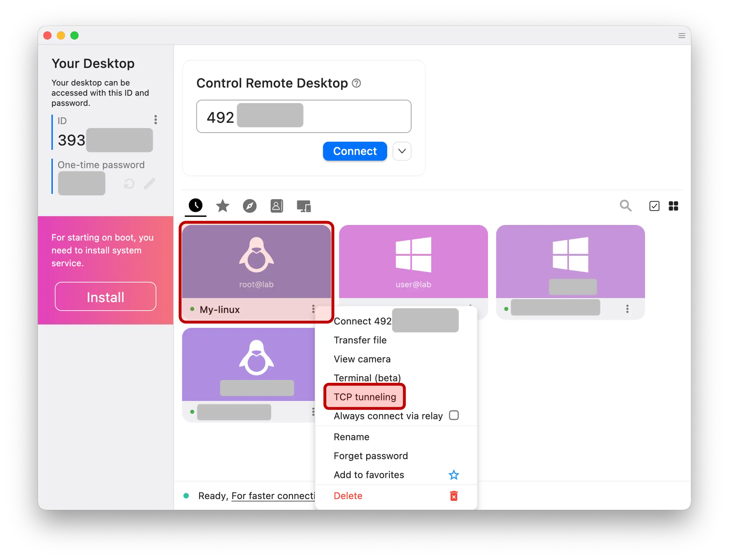Enable Always connect via relay checkbox
The width and height of the screenshot is (730, 560).
tap(453, 415)
